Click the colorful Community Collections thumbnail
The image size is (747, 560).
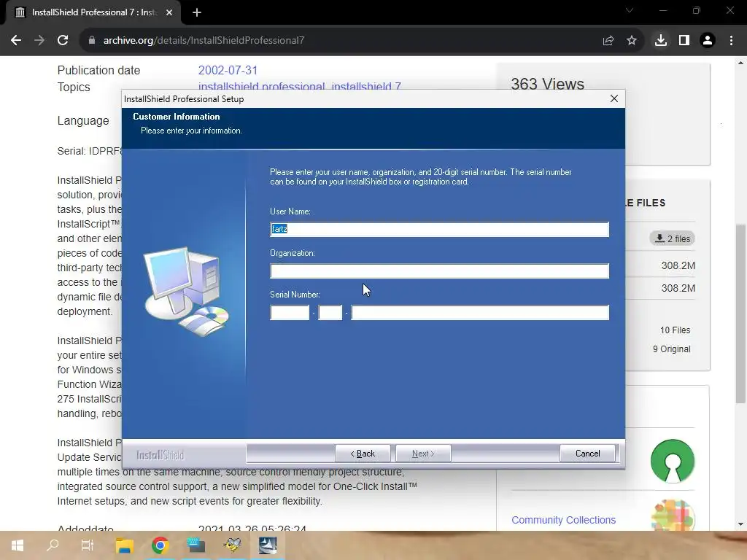[x=672, y=516]
